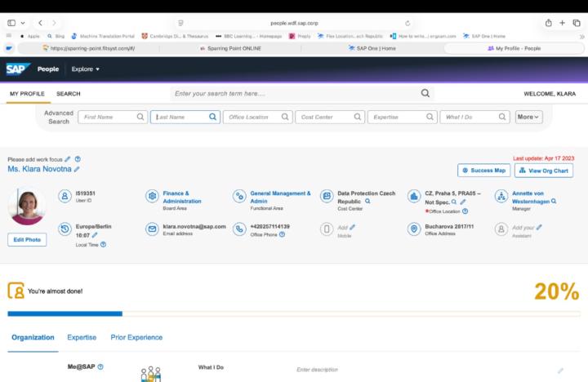The width and height of the screenshot is (588, 382).
Task: Click the Cost Center search magnifier
Action: pos(358,117)
